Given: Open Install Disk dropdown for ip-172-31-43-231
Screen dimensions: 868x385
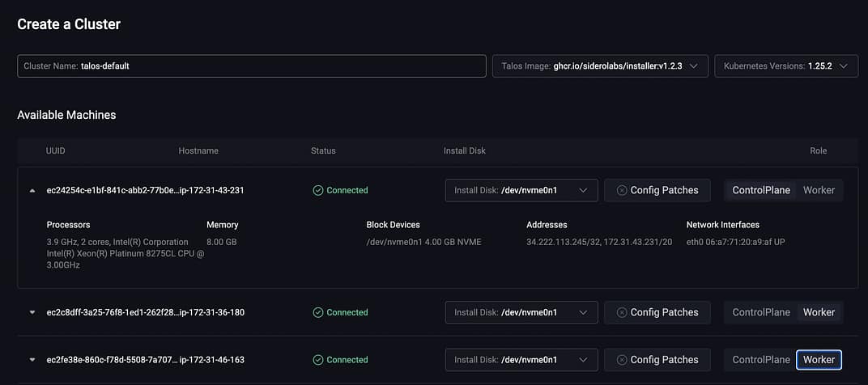Looking at the screenshot, I should [521, 190].
